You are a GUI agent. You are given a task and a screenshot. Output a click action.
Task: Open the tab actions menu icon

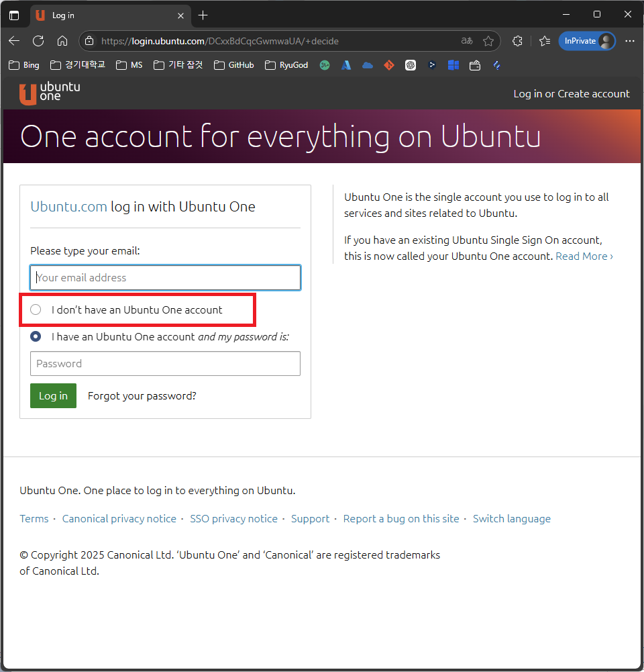[14, 15]
